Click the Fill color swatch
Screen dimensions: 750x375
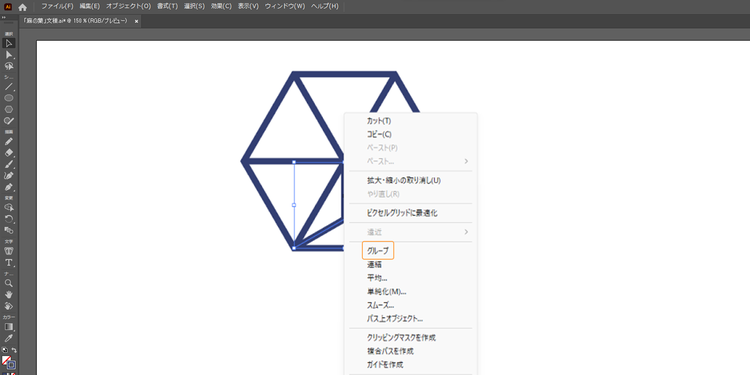6,360
